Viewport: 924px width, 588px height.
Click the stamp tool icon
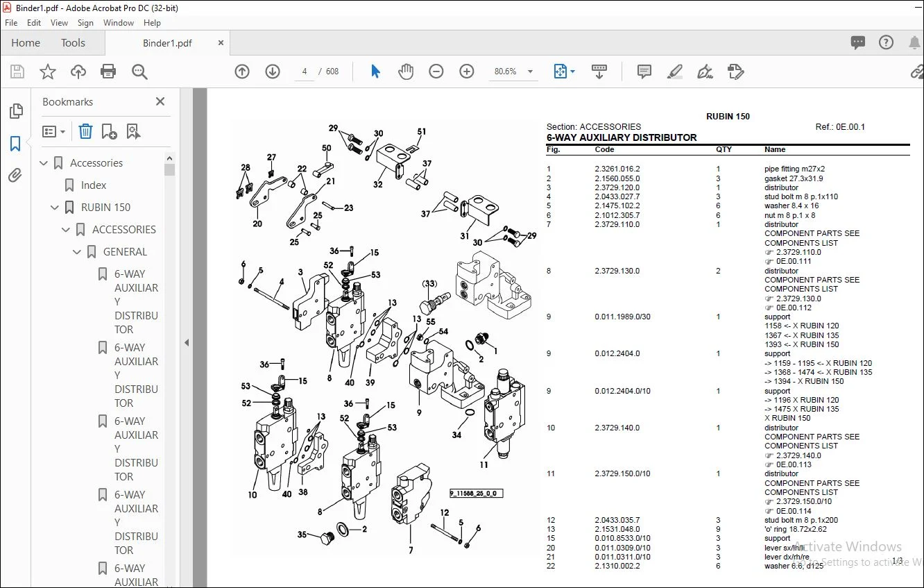click(x=735, y=72)
